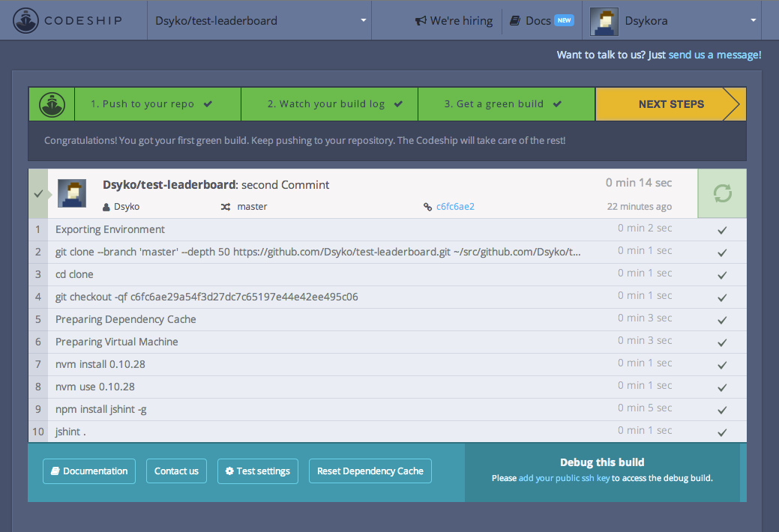This screenshot has height=532, width=779.
Task: Expand the Preparing Dependency Cache row
Action: 388,319
